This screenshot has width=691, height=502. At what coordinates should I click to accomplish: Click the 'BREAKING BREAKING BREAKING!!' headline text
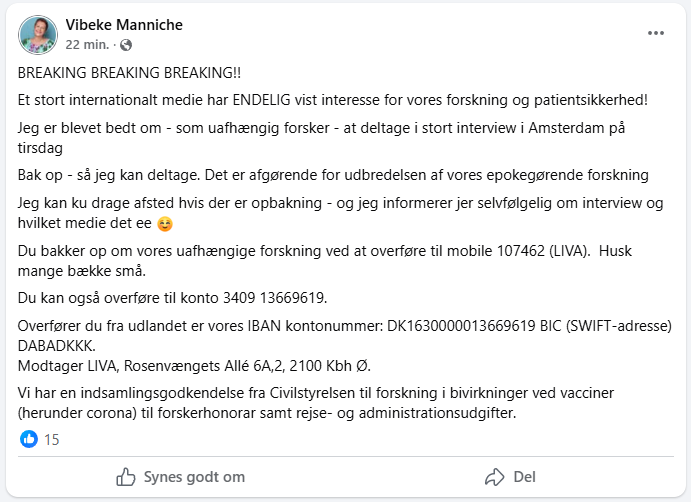click(x=129, y=73)
